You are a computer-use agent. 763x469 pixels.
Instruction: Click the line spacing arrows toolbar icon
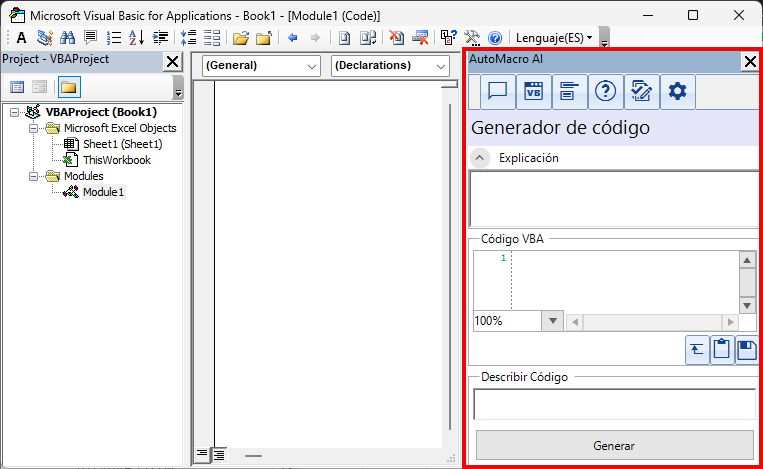pyautogui.click(x=188, y=37)
